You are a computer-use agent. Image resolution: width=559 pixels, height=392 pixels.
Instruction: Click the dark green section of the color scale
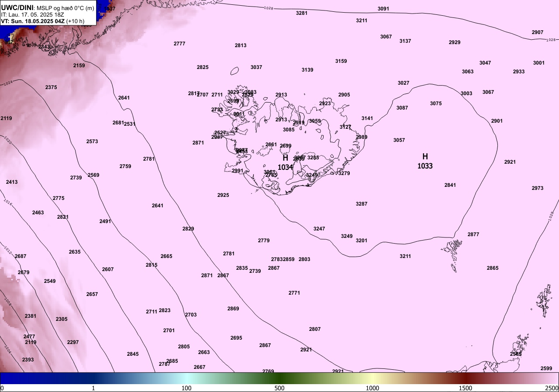click(279, 378)
